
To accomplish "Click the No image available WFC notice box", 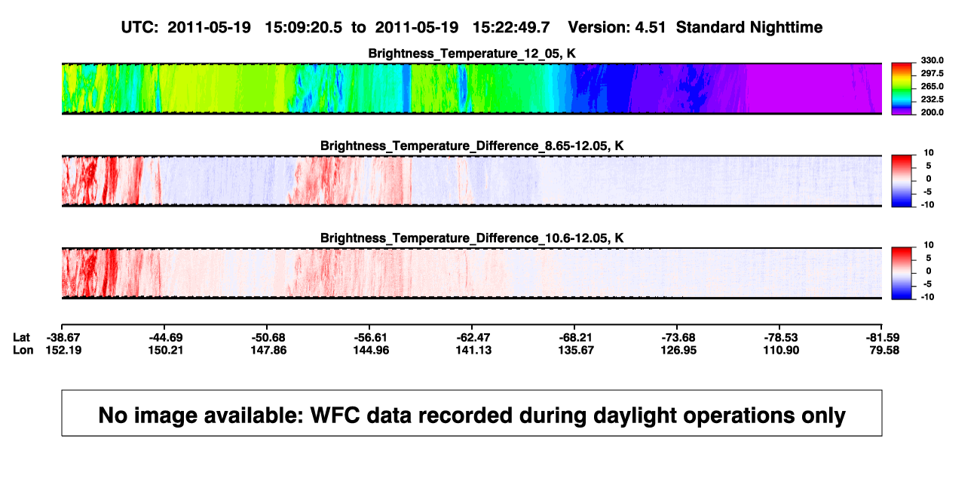I will click(472, 413).
